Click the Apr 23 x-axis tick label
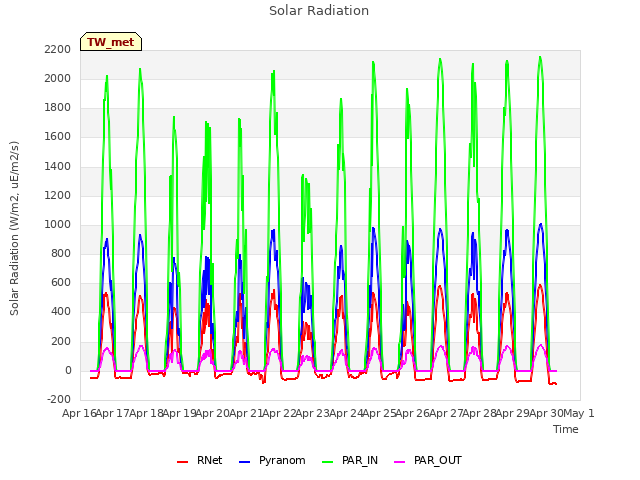Viewport: 640px width, 480px height. coord(312,413)
